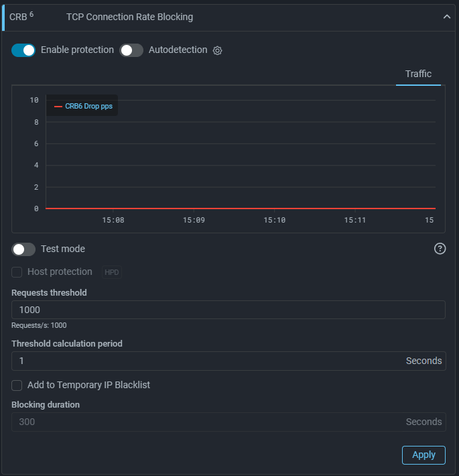Switch to the Traffic tab
Viewport: 459px width, 476px height.
coord(418,74)
